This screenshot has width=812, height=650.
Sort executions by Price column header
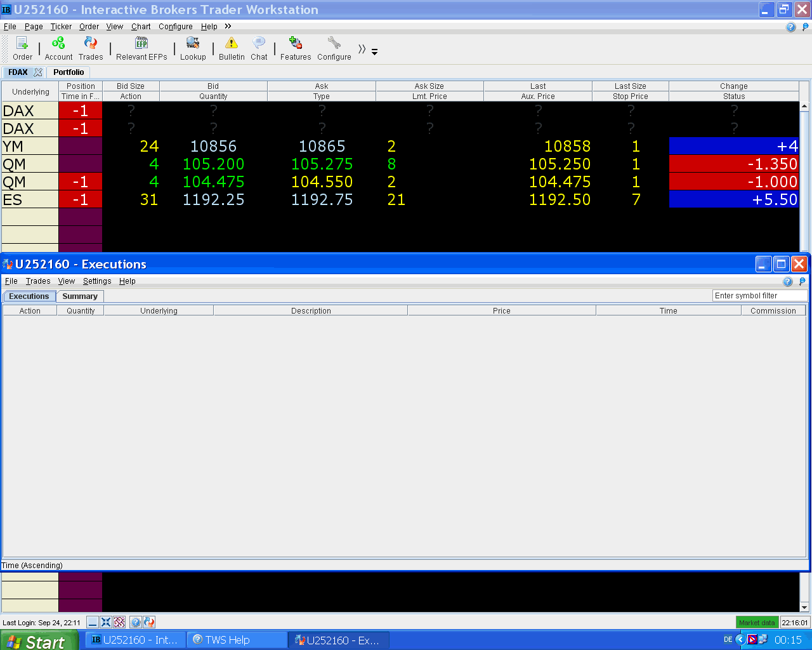tap(502, 311)
